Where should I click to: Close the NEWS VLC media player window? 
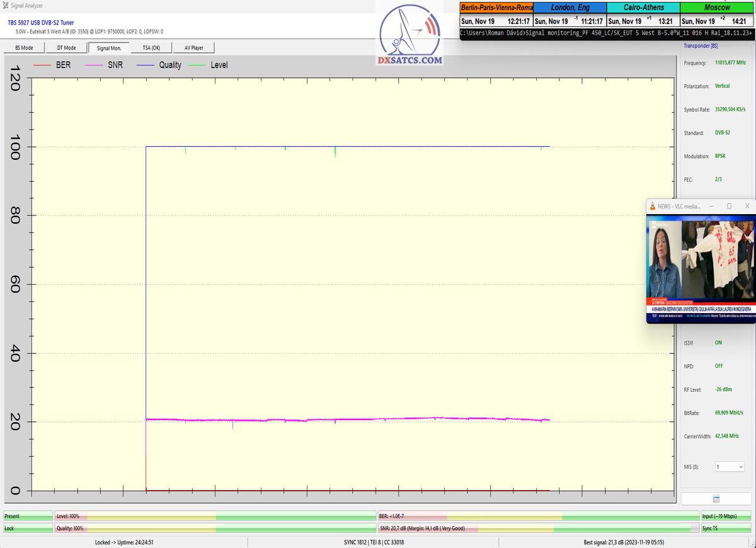(747, 206)
